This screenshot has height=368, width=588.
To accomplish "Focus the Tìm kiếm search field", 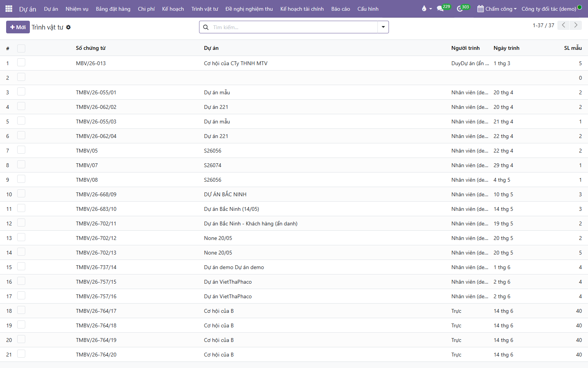I will [x=294, y=27].
